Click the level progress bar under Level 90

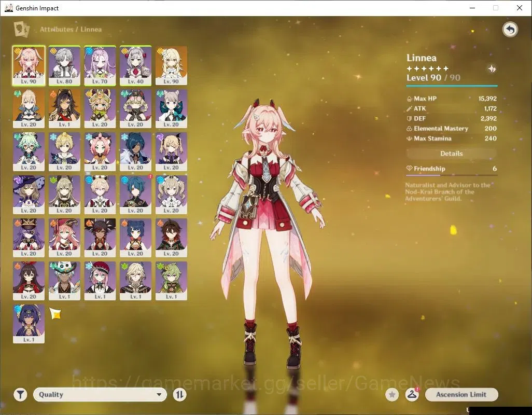click(452, 86)
